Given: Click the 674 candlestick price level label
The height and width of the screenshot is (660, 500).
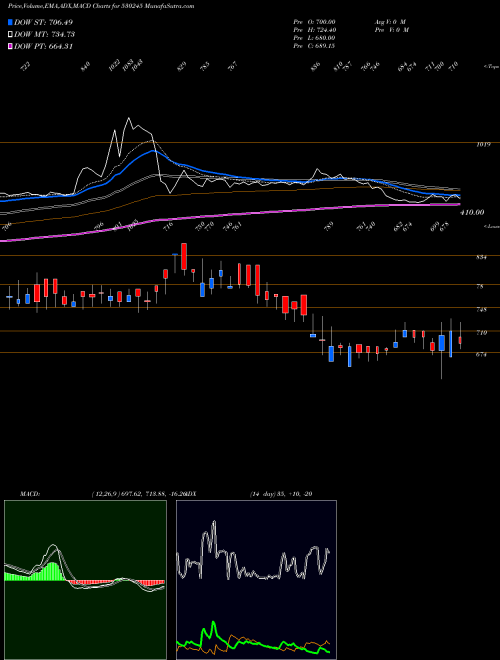Looking at the screenshot, I should [x=481, y=354].
